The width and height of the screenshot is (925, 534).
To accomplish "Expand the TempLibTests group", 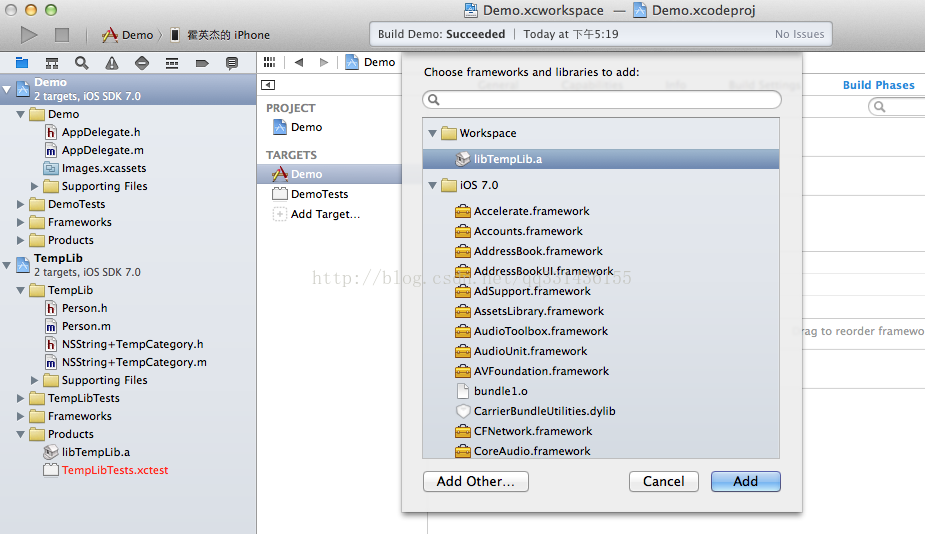I will [21, 398].
